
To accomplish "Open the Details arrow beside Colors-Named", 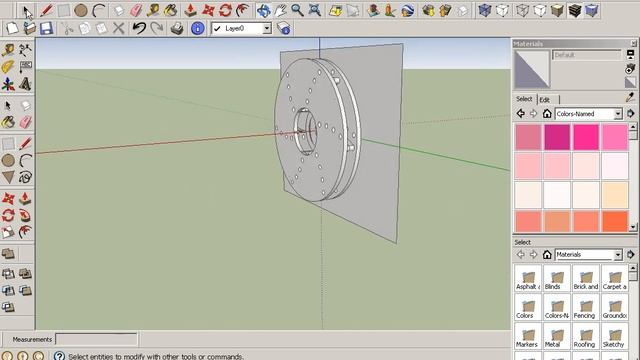I will [x=631, y=113].
